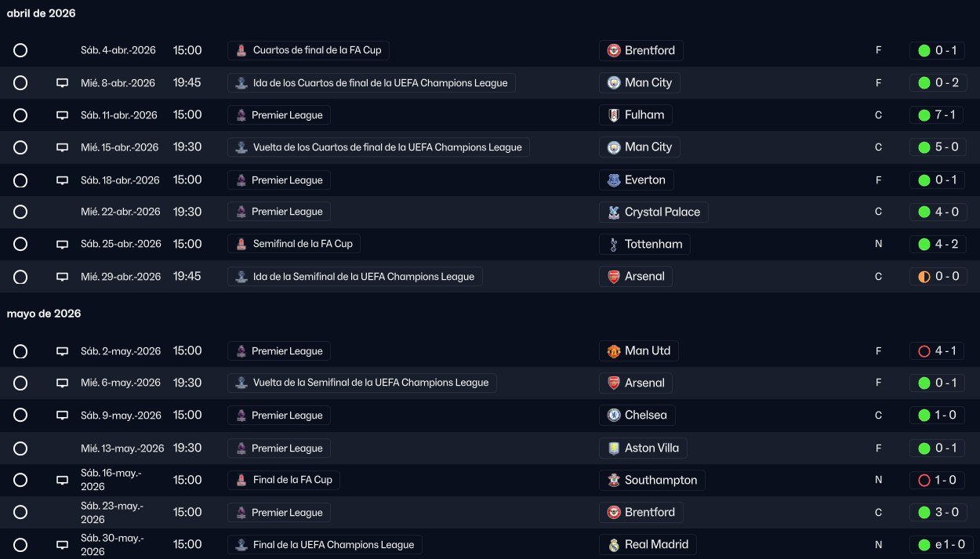The height and width of the screenshot is (559, 980).
Task: Click the red loss indicator on Man Utd result
Action: 924,351
